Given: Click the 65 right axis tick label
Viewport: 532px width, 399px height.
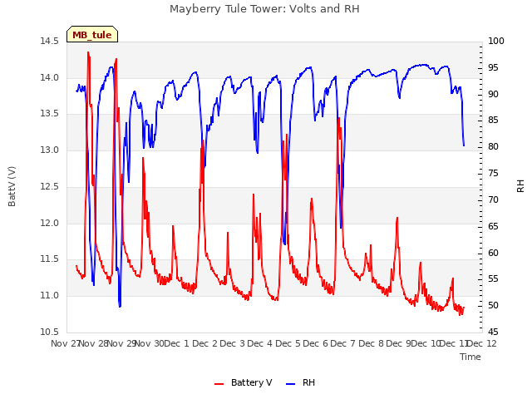Looking at the screenshot, I should (x=493, y=226).
